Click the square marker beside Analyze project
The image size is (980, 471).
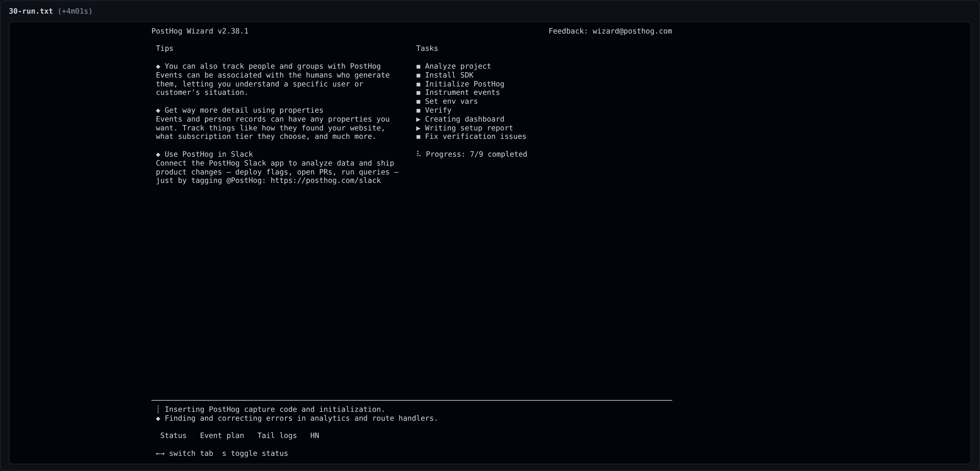tap(419, 67)
